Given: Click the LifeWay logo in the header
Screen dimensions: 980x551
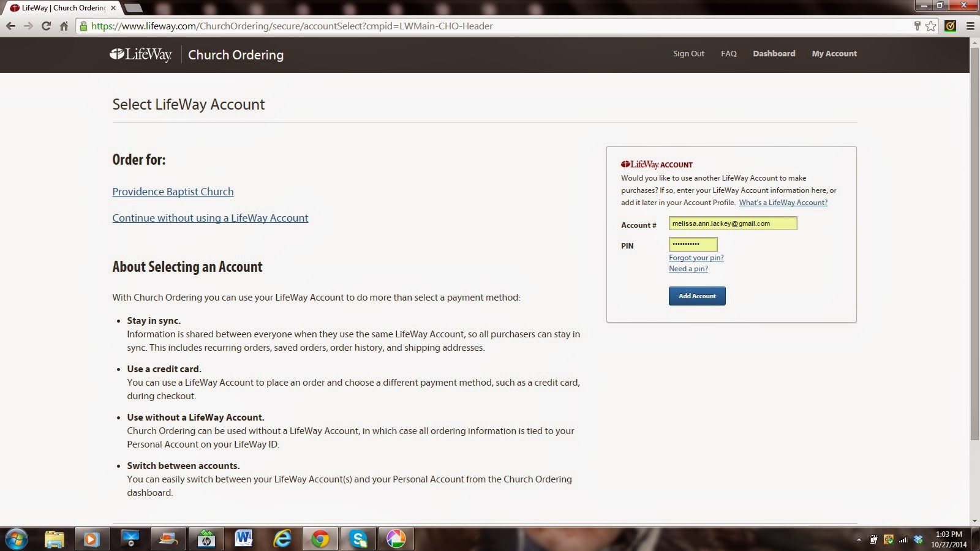Looking at the screenshot, I should [x=141, y=54].
